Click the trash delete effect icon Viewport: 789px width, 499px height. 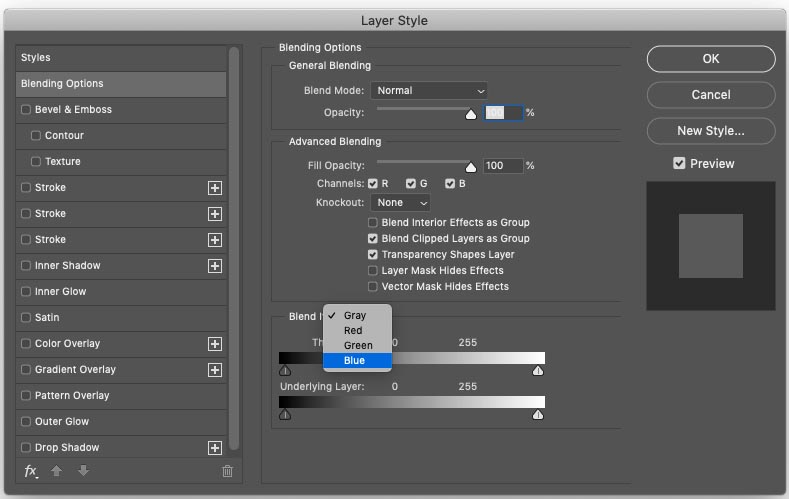tap(227, 471)
